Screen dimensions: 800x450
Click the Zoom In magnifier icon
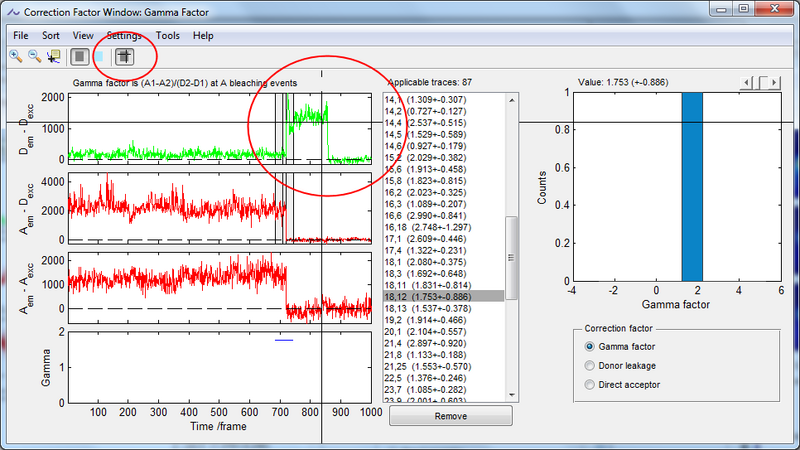[x=16, y=56]
